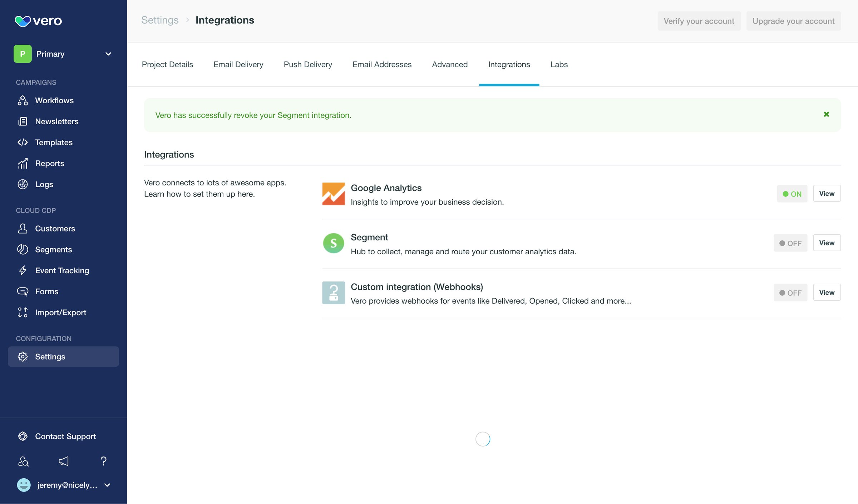Toggle the Custom integration OFF status
The height and width of the screenshot is (504, 858).
tap(790, 293)
